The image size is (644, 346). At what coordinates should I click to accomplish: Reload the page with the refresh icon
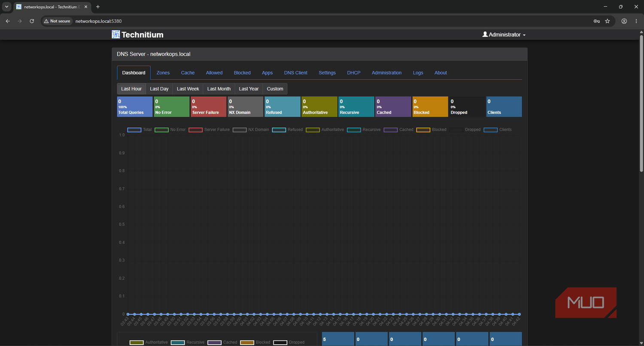tap(32, 21)
